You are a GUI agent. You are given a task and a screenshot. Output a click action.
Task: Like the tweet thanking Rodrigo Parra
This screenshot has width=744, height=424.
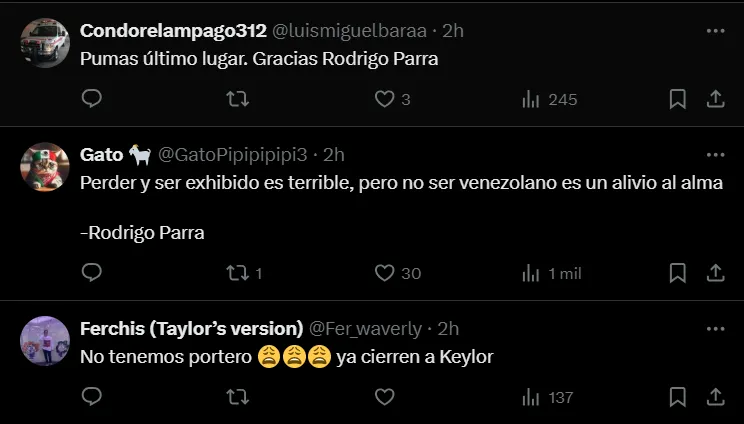coord(385,99)
